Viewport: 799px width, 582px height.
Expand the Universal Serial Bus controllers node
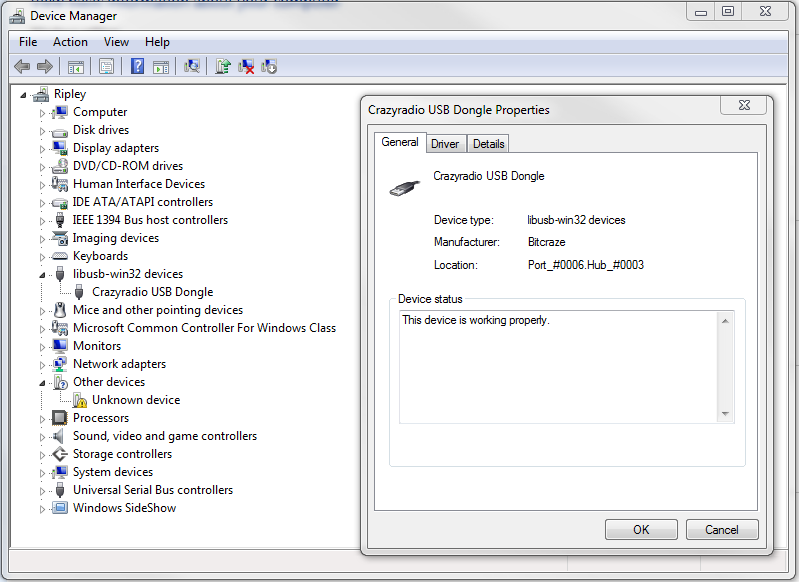(x=42, y=490)
